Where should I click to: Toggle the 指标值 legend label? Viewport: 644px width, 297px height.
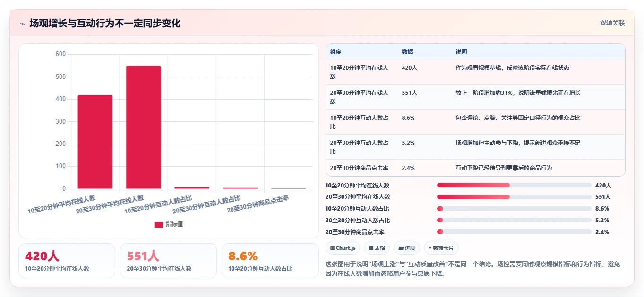pyautogui.click(x=174, y=224)
